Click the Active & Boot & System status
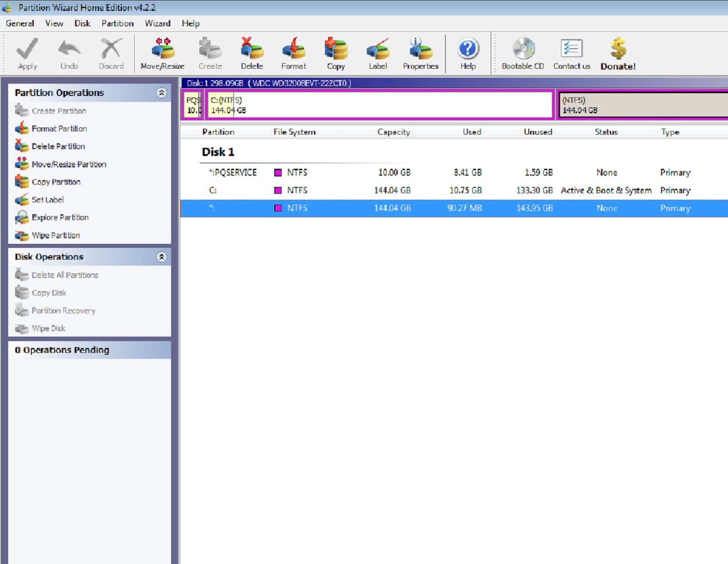Image resolution: width=728 pixels, height=564 pixels. pos(606,191)
